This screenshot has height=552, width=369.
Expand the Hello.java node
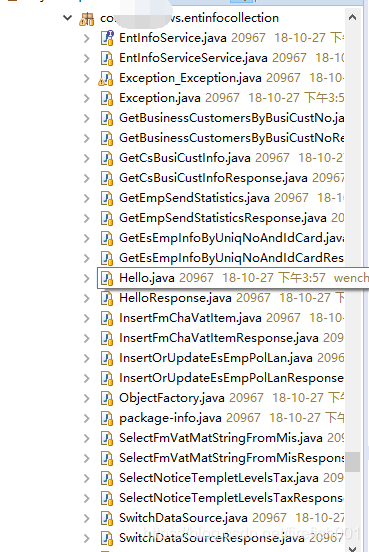(87, 278)
